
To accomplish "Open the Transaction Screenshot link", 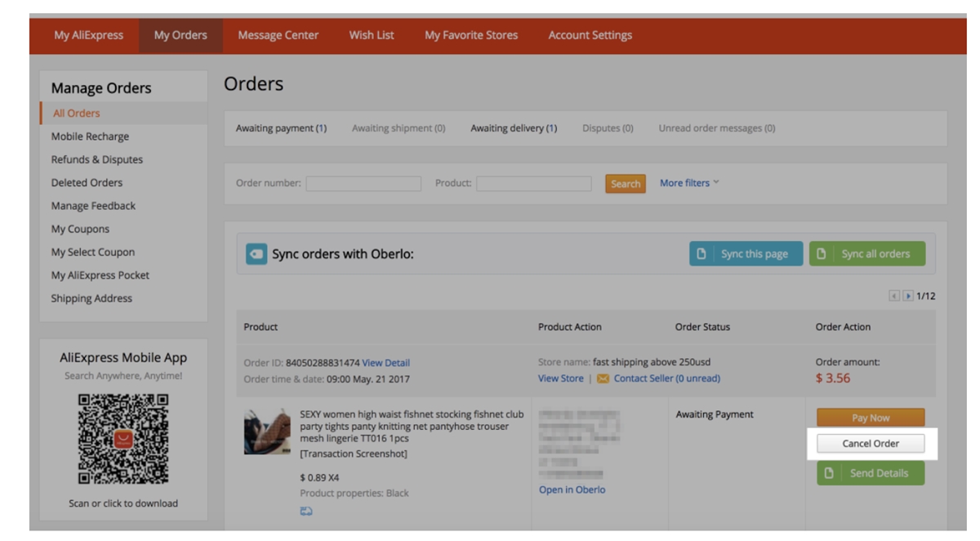I will [354, 454].
